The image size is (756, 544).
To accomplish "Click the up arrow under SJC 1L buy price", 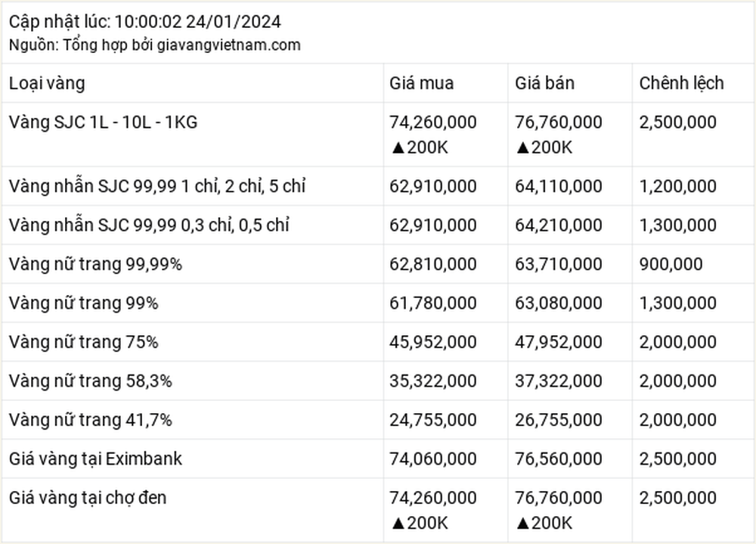I will (398, 148).
